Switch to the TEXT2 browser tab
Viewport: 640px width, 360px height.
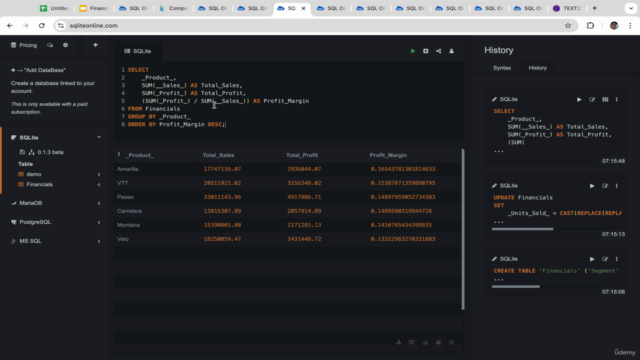point(567,8)
